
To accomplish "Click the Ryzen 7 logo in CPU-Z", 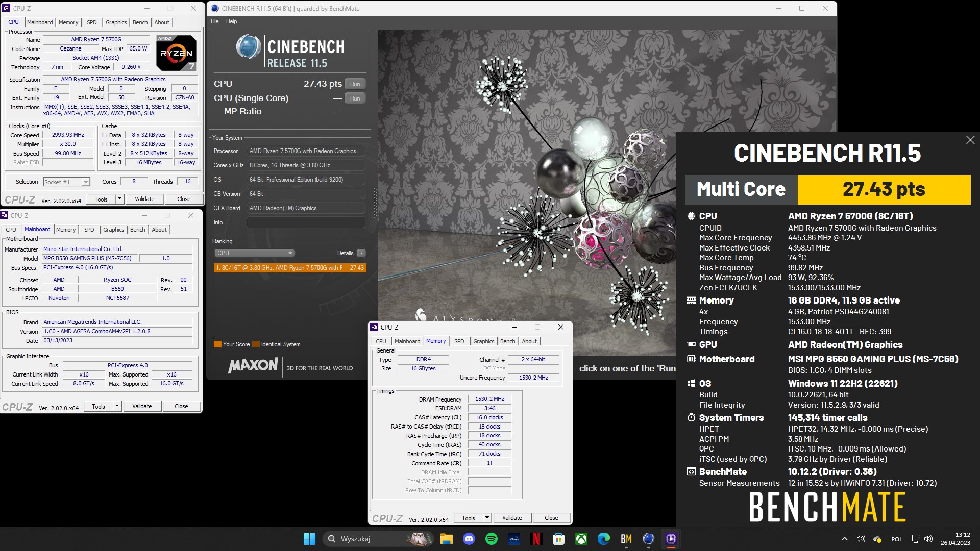I will point(176,53).
